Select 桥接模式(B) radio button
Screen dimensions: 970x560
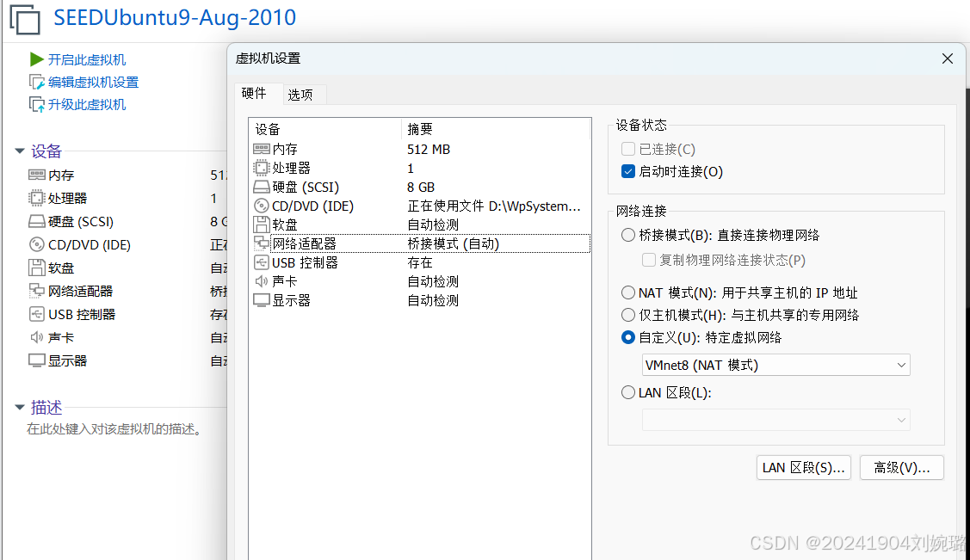point(628,235)
